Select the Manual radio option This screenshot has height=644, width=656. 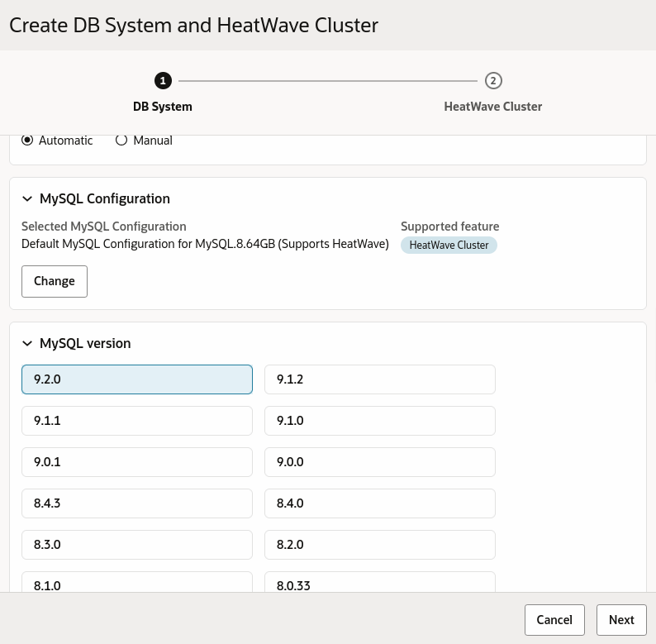tap(121, 141)
